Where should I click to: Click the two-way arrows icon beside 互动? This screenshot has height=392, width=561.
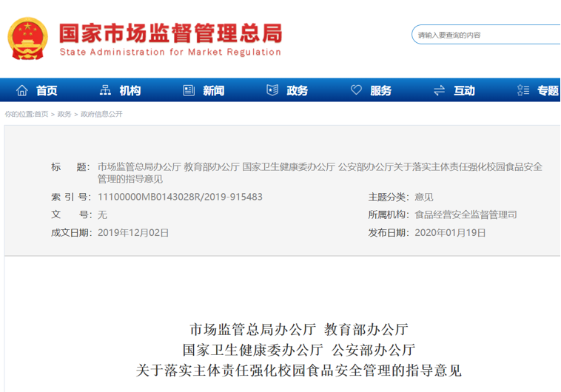(440, 90)
